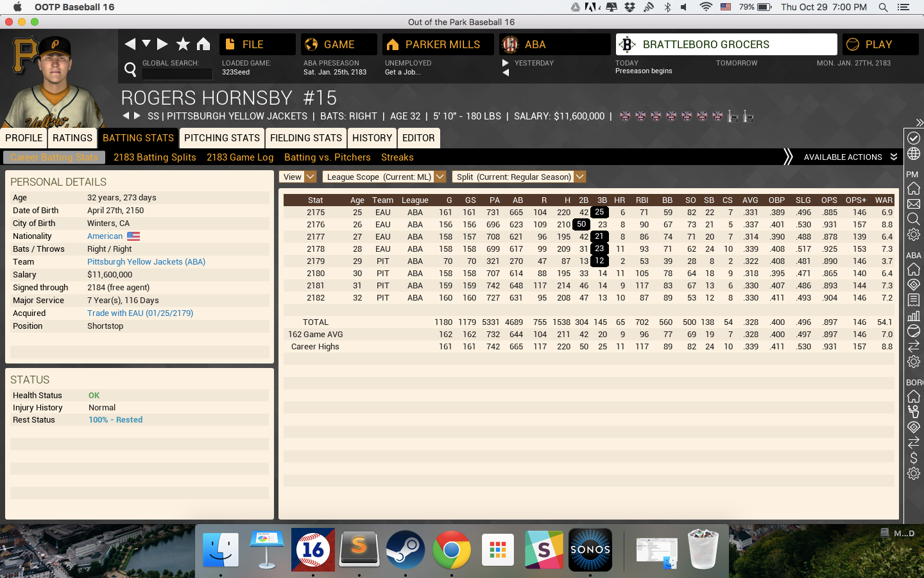924x578 pixels.
Task: Click the baseball icon in ABA sidebar
Action: tap(914, 331)
